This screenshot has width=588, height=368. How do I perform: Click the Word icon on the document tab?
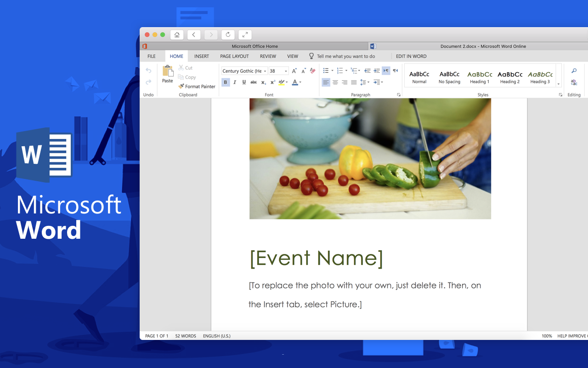[x=373, y=46]
